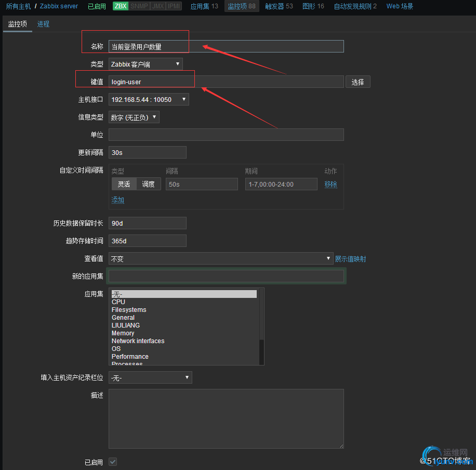This screenshot has height=470, width=476.
Task: Open the 应用集 13 section
Action: [x=204, y=6]
